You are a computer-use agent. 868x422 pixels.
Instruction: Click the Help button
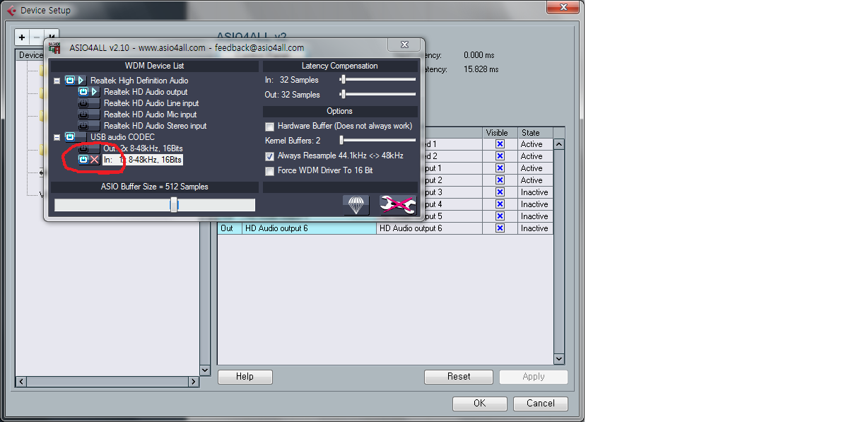245,377
